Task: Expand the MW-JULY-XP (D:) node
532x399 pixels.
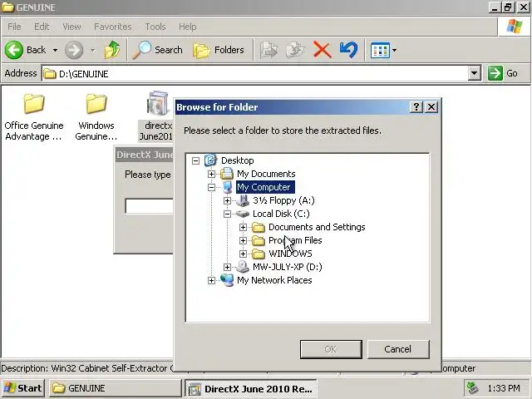Action: tap(227, 267)
